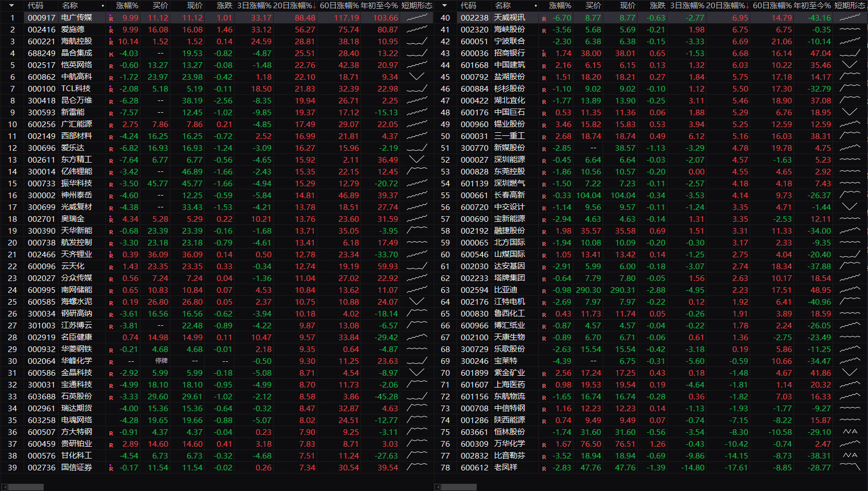This screenshot has width=868, height=491.
Task: Click the 短期形态 header in the right table
Action: (x=849, y=6)
